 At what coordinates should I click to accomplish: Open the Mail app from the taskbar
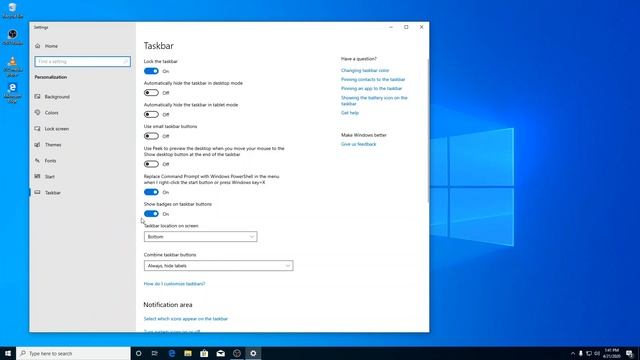[220, 353]
